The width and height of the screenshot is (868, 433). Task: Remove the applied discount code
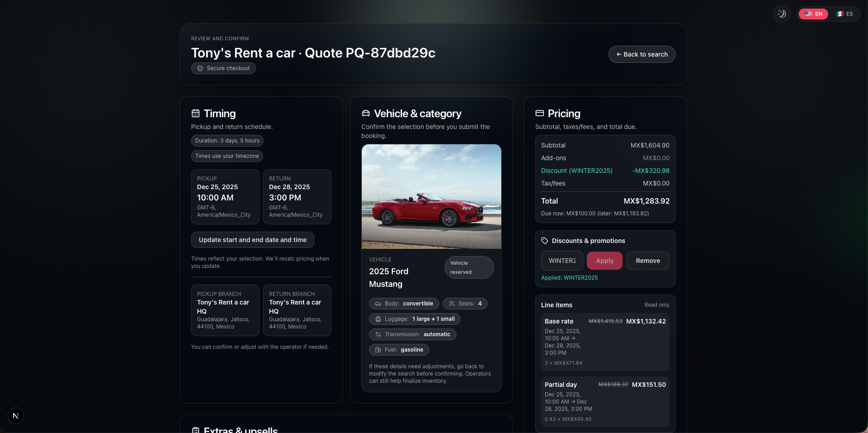click(647, 261)
